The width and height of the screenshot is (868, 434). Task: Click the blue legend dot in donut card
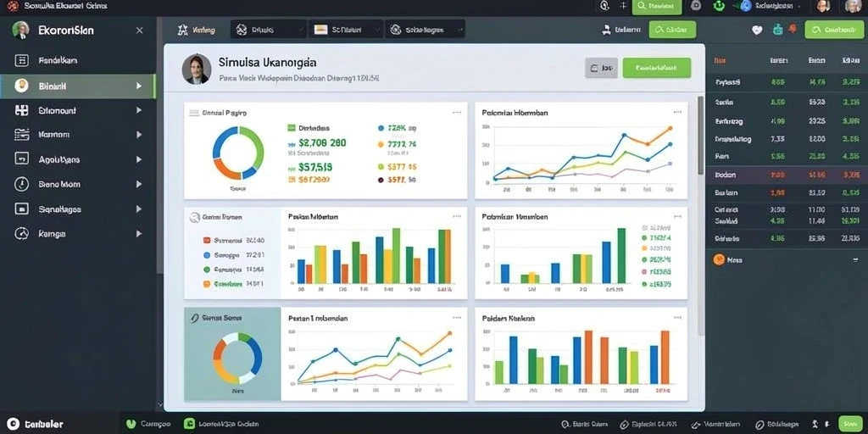(381, 128)
